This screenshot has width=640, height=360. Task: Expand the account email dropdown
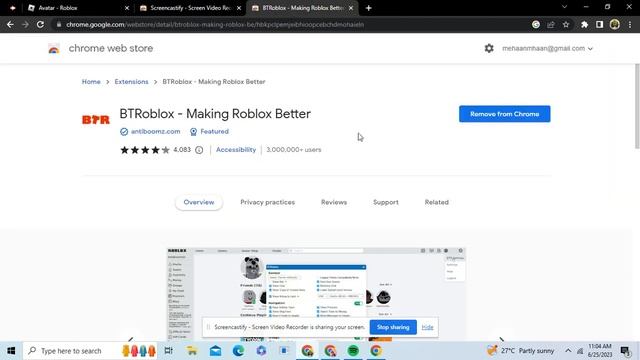click(547, 48)
